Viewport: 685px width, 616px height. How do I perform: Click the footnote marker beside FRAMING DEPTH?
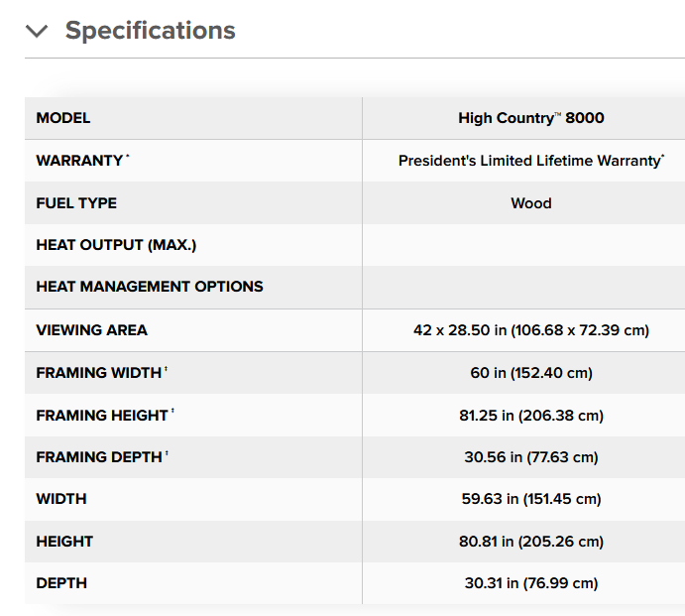pyautogui.click(x=167, y=453)
